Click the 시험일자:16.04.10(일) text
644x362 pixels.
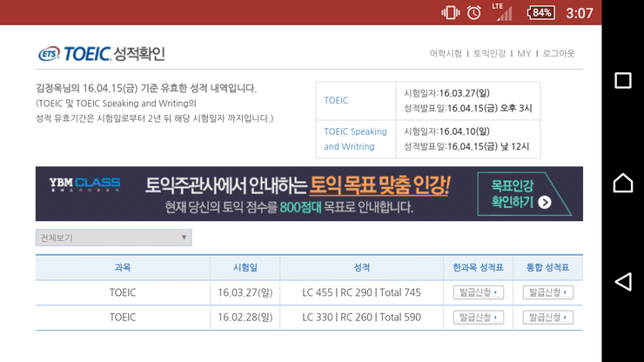click(x=446, y=131)
